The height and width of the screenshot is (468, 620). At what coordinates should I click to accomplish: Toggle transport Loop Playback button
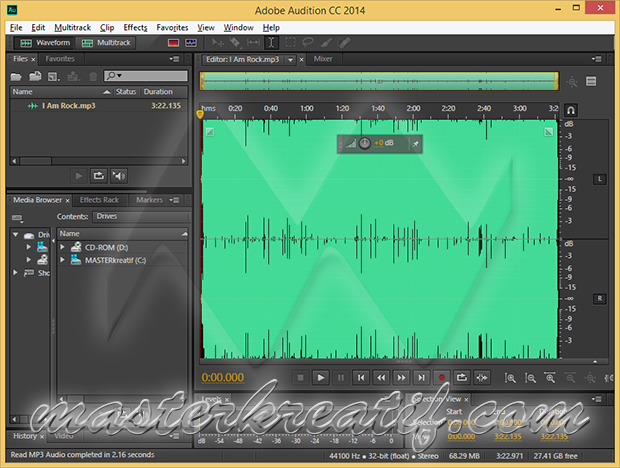pos(462,378)
